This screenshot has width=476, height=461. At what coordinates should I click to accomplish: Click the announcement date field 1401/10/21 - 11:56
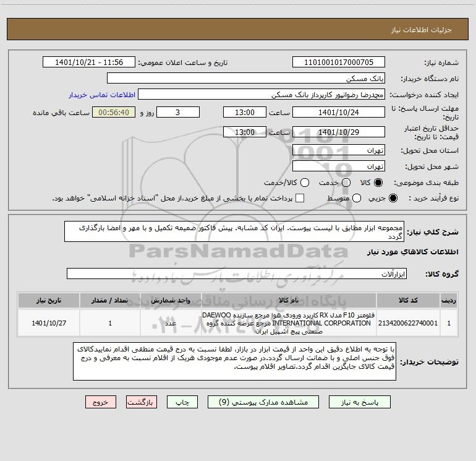(x=89, y=62)
